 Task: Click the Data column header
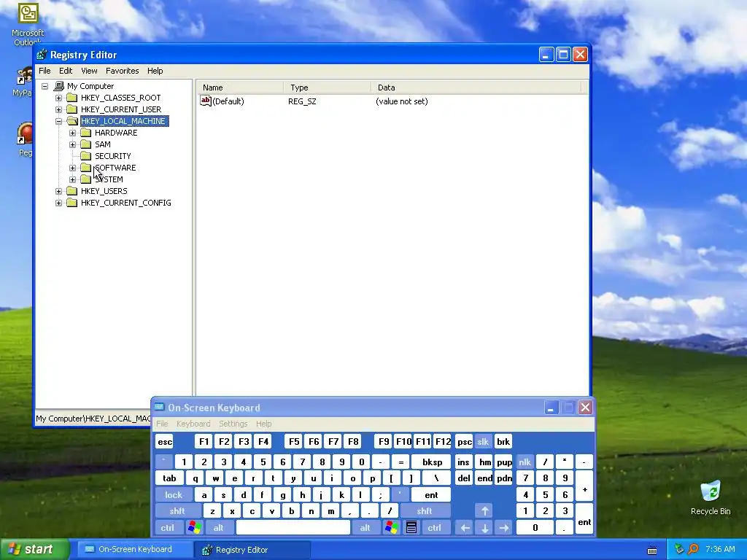click(x=476, y=87)
